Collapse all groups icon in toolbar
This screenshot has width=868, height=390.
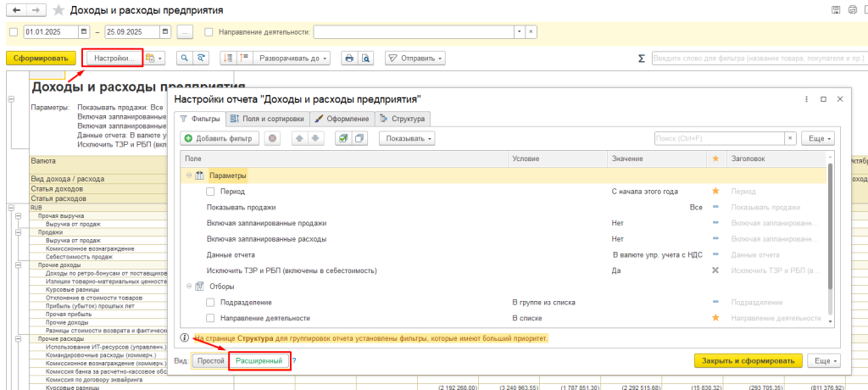tap(227, 58)
